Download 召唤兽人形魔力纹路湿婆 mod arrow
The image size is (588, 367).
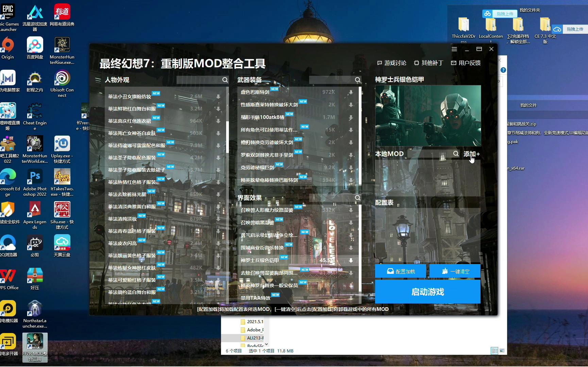coord(351,210)
